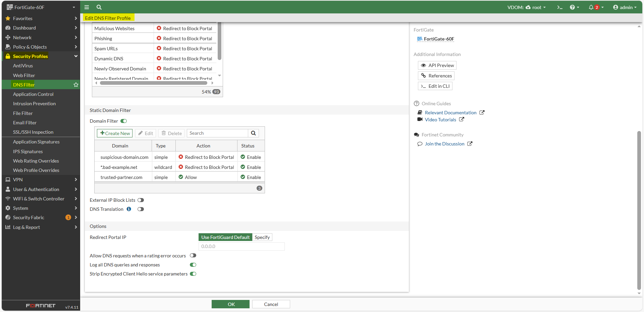Click OK to save the profile

(231, 304)
